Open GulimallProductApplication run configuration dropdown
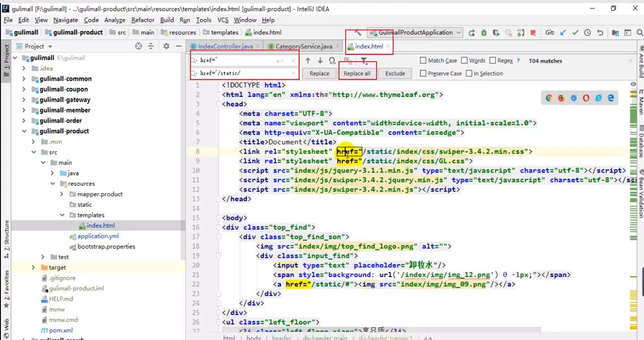 (415, 33)
